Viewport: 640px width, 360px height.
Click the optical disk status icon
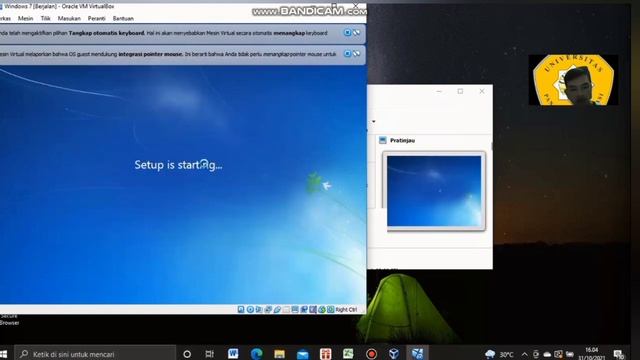[250, 309]
